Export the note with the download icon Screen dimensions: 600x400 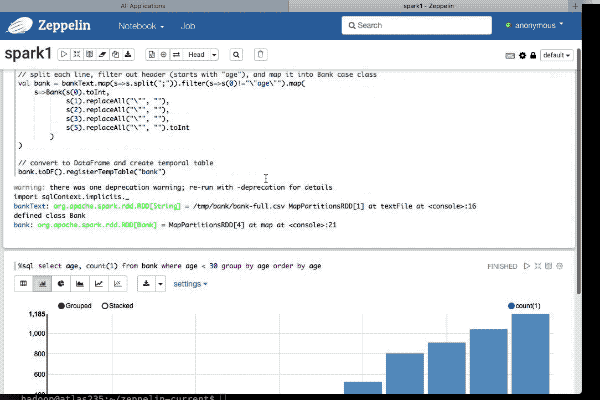click(128, 54)
